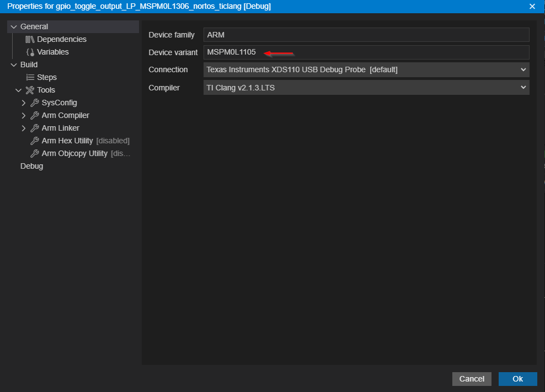
Task: Click the Arm Linker wrench icon
Action: (x=34, y=128)
